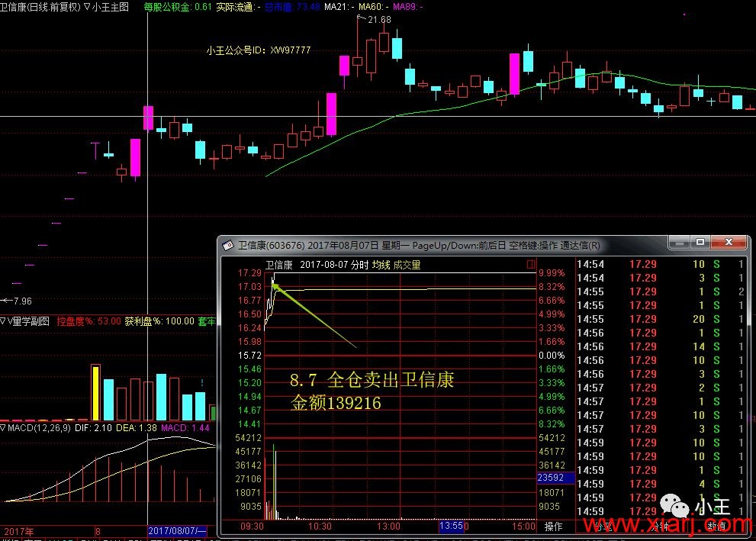The height and width of the screenshot is (541, 756).
Task: Click the highlighted 13:55 time marker
Action: tap(452, 526)
